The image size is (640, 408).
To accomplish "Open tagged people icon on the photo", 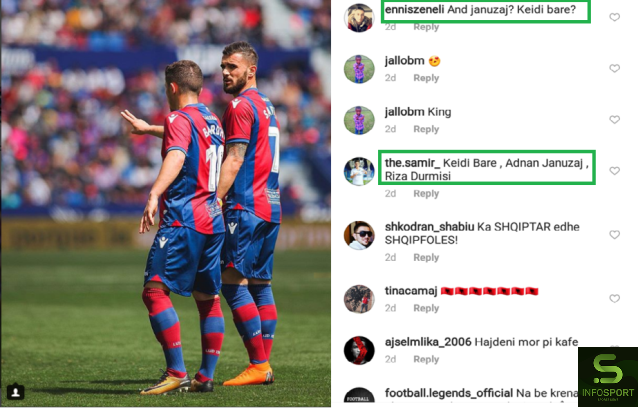I will point(16,392).
